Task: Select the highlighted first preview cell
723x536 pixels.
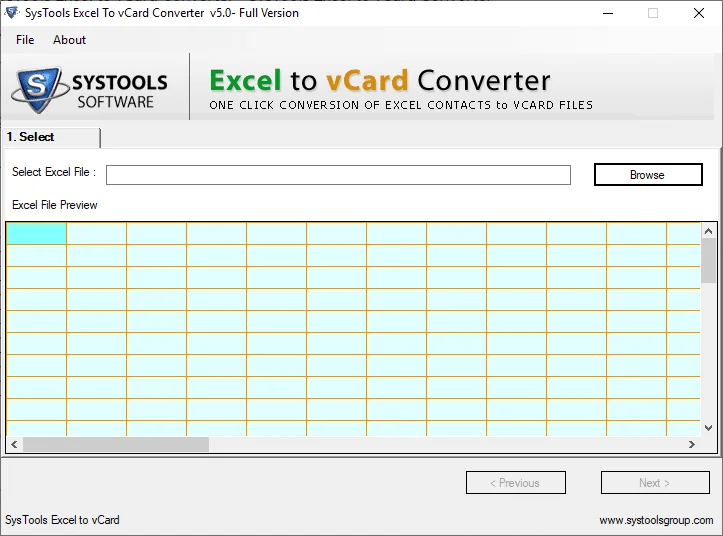Action: (x=36, y=233)
